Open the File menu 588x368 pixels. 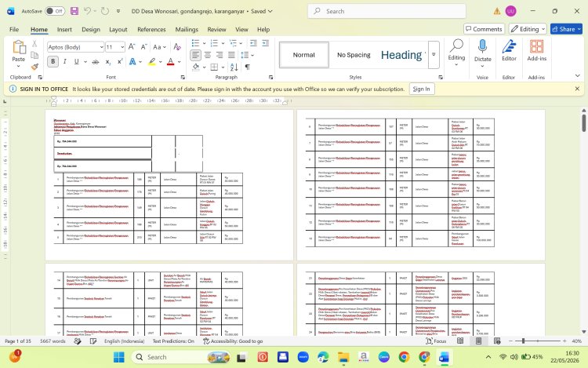[x=14, y=29]
